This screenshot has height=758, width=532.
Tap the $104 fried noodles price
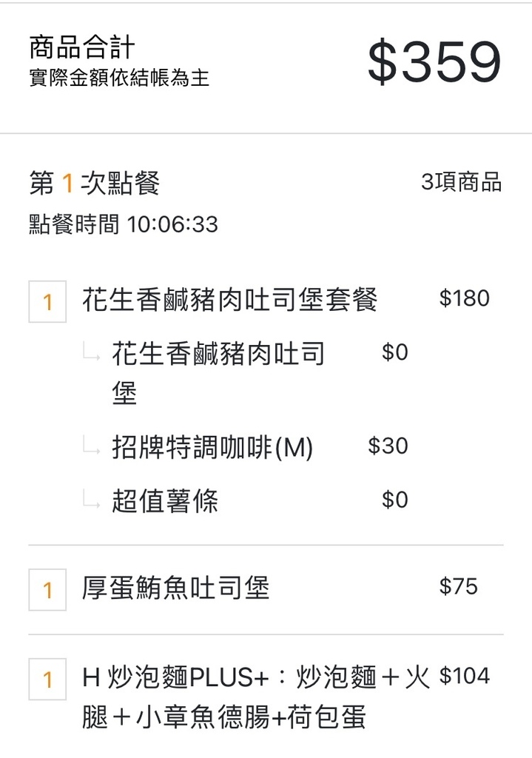(464, 676)
